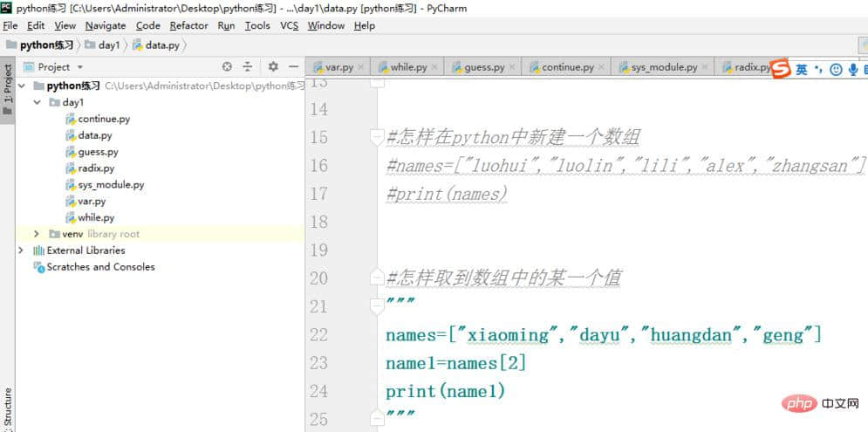868x432 pixels.
Task: Place cursor on print(name1) line
Action: 445,392
